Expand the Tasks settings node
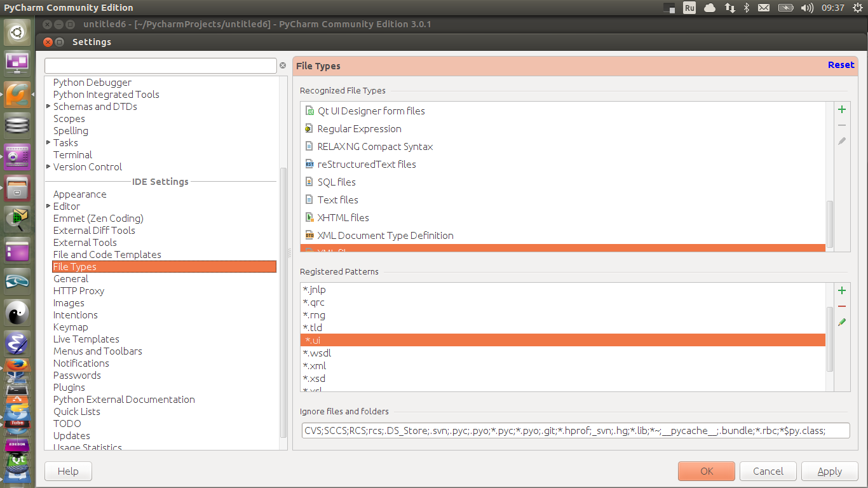868x488 pixels. click(x=48, y=142)
